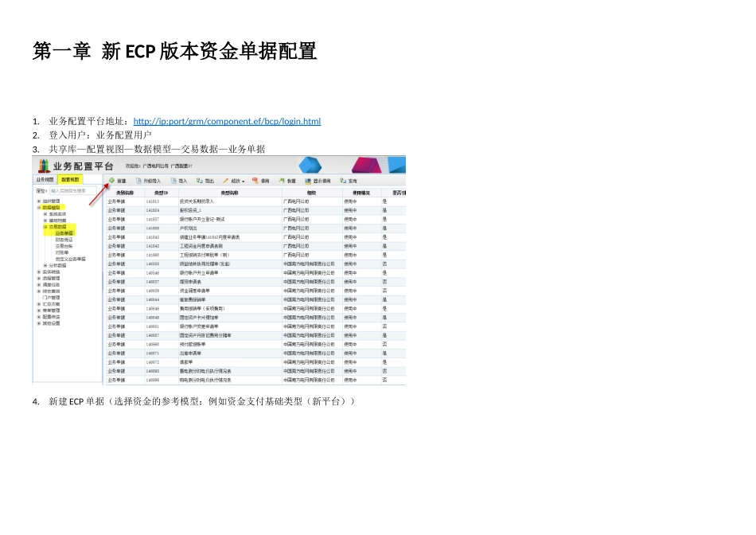
Task: Select table row with type ID 140895
Action: 255,371
